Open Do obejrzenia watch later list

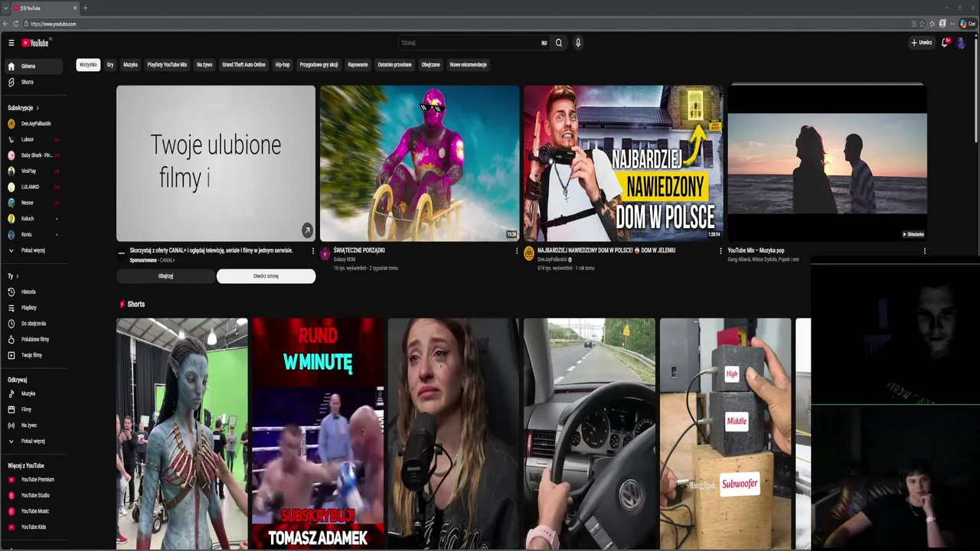tap(34, 324)
